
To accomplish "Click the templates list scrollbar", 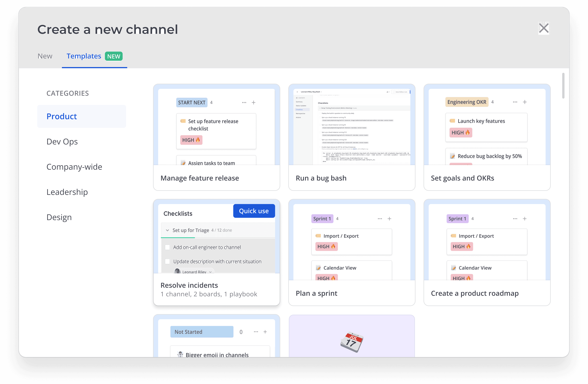I will [x=563, y=86].
